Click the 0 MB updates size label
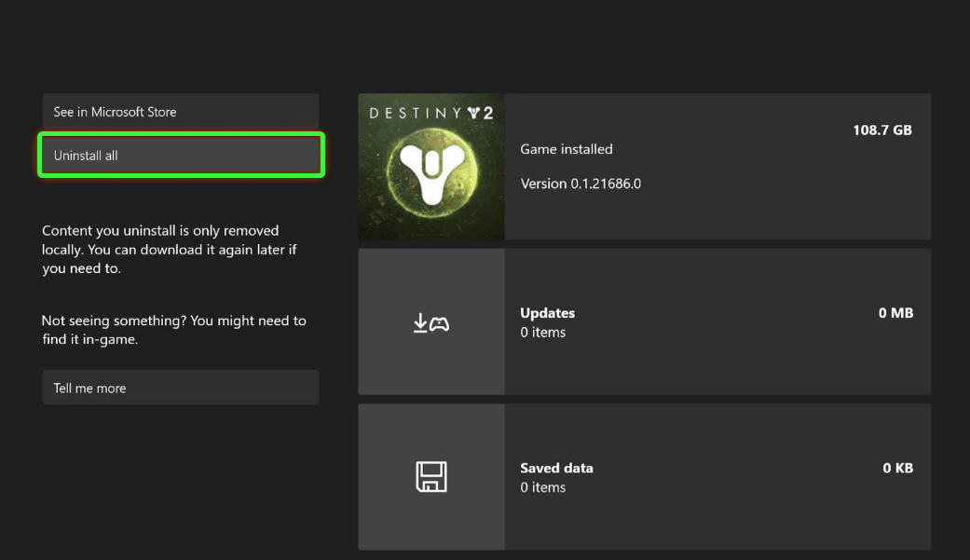This screenshot has height=560, width=970. click(x=895, y=312)
